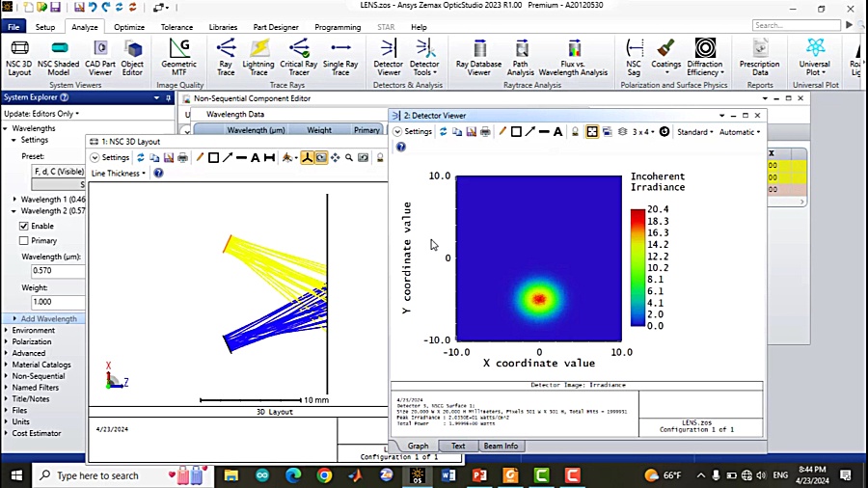Open the Programming ribbon tab
Screen dimensions: 868x488
click(x=338, y=27)
